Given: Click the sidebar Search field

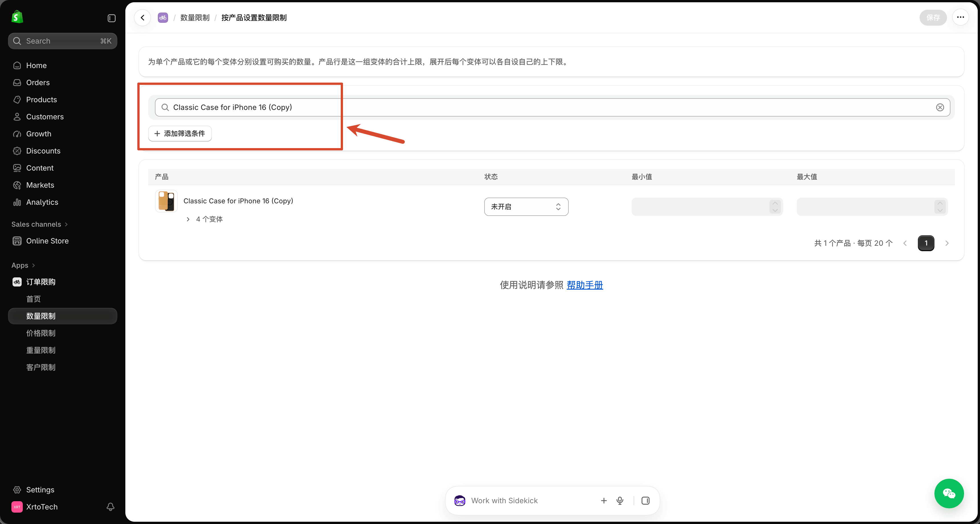Looking at the screenshot, I should (x=63, y=41).
